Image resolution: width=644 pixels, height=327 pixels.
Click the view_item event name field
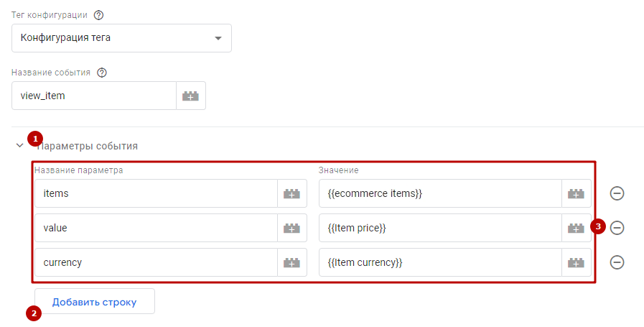(x=94, y=96)
